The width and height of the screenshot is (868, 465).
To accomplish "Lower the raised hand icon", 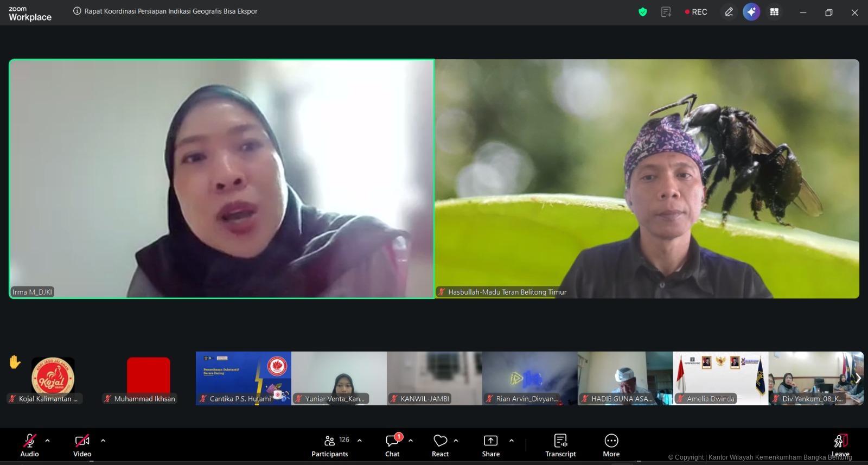I will pos(15,362).
